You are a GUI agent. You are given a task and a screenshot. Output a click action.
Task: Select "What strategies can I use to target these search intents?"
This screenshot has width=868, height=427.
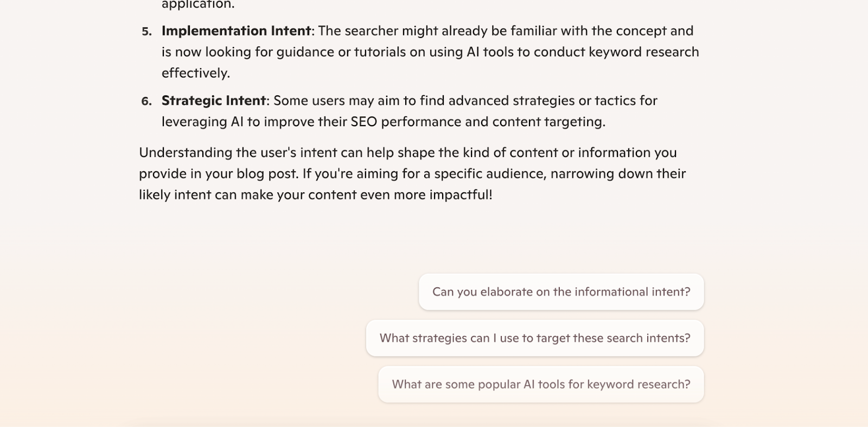coord(535,338)
